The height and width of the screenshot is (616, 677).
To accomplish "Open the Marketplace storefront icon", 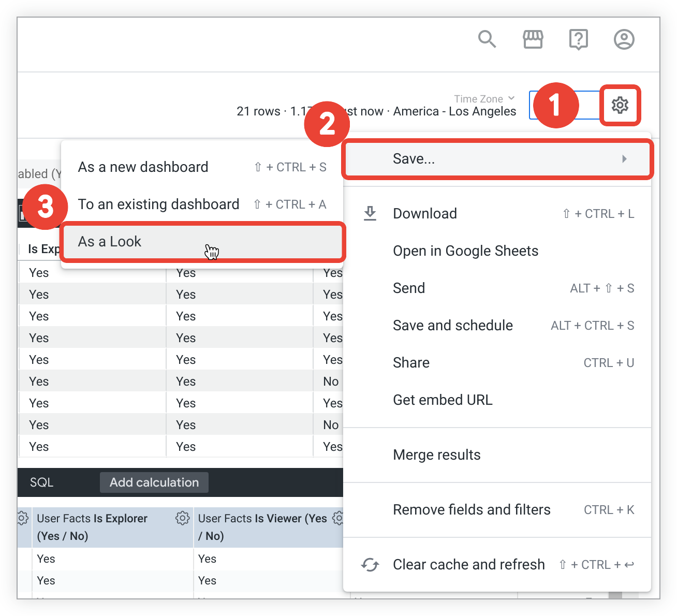I will [533, 39].
